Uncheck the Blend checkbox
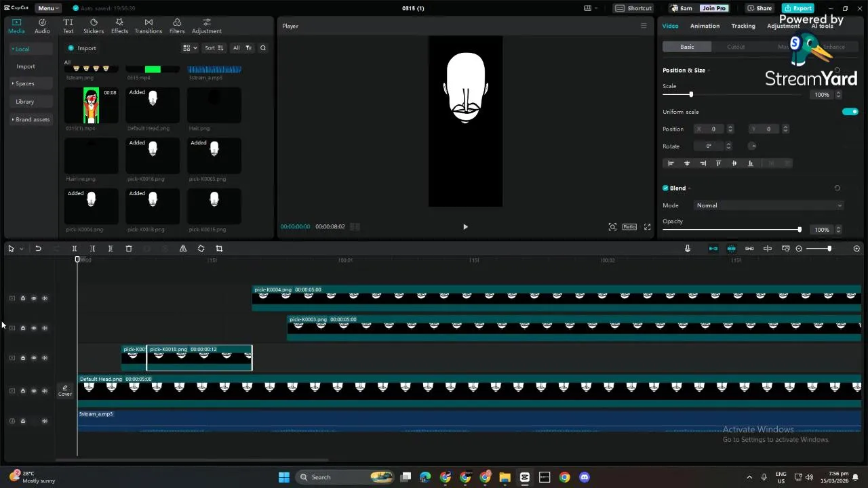This screenshot has width=868, height=488. click(665, 188)
